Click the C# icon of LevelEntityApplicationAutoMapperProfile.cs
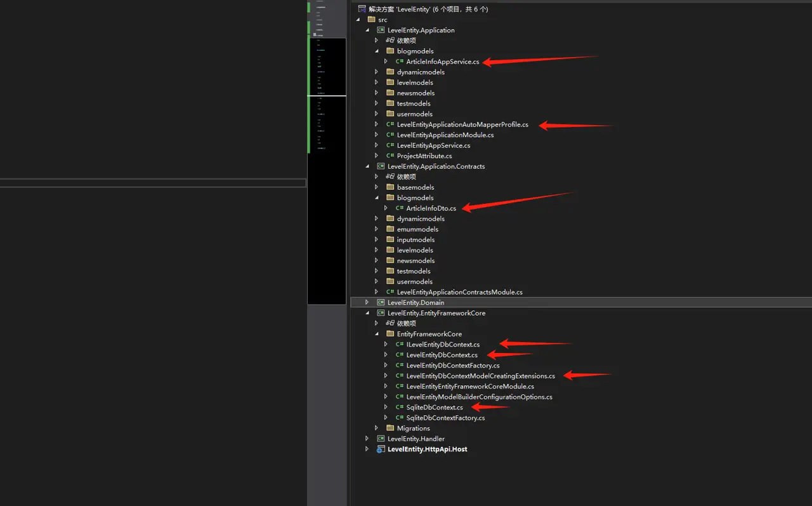The height and width of the screenshot is (506, 812). coord(390,124)
